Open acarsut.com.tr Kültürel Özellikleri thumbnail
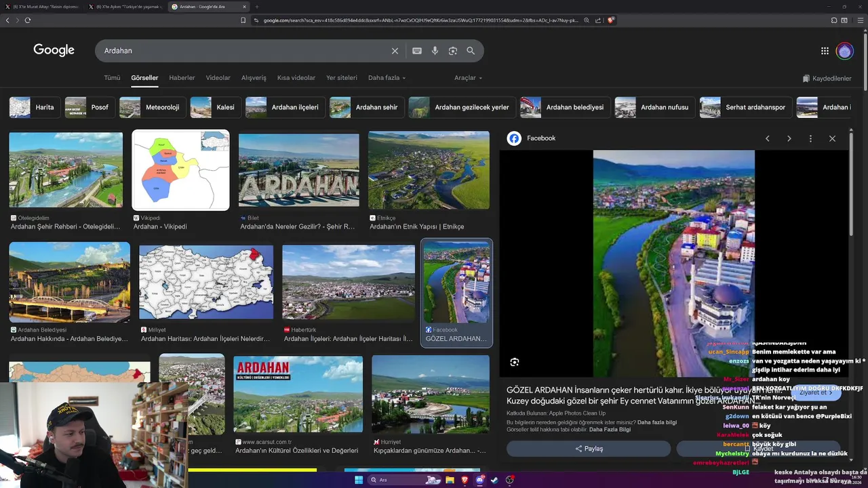Viewport: 868px width, 488px height. (298, 394)
